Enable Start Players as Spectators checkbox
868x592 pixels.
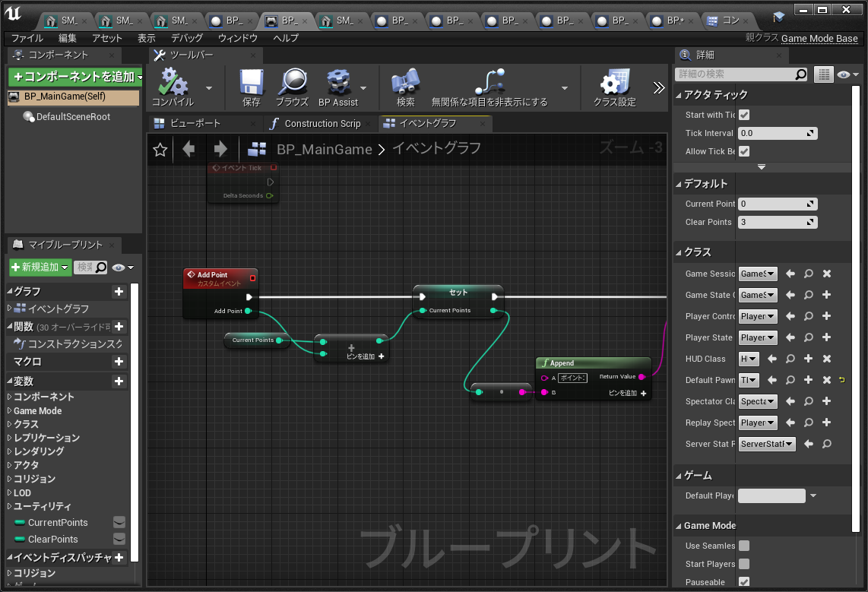(x=744, y=564)
